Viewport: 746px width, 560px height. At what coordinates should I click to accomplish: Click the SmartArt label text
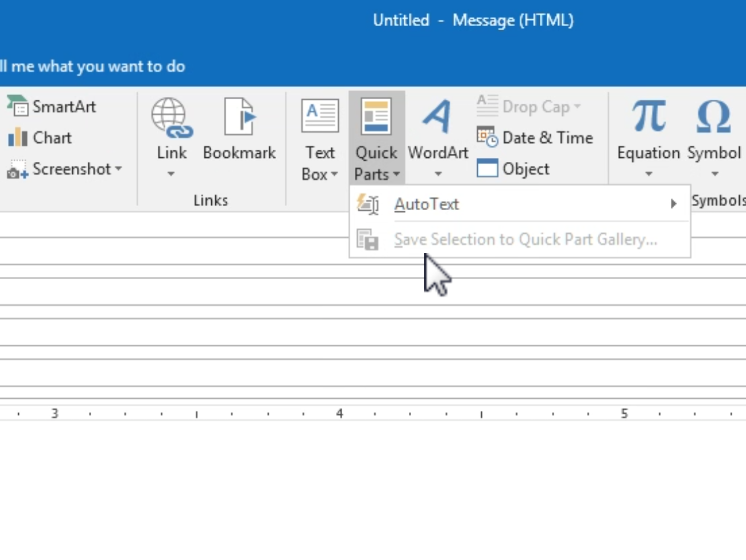64,107
